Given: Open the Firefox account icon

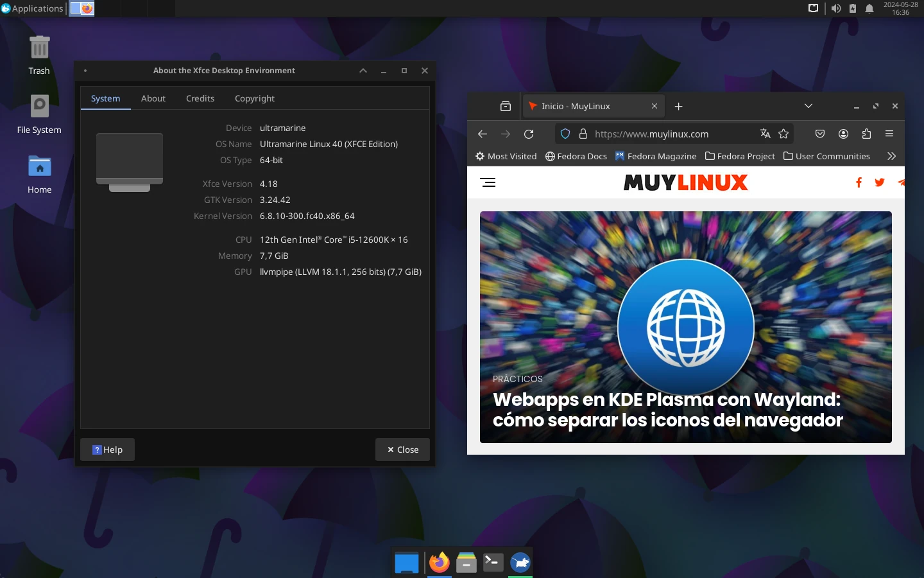Looking at the screenshot, I should (843, 134).
